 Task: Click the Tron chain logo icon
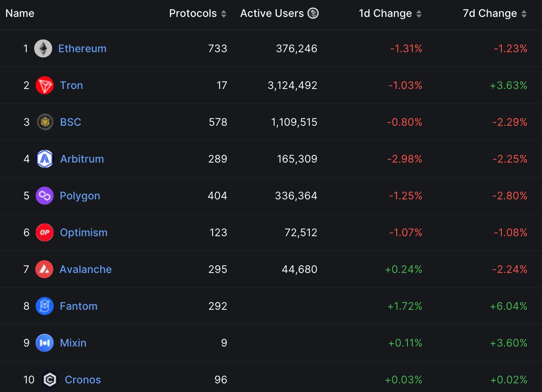(x=45, y=85)
